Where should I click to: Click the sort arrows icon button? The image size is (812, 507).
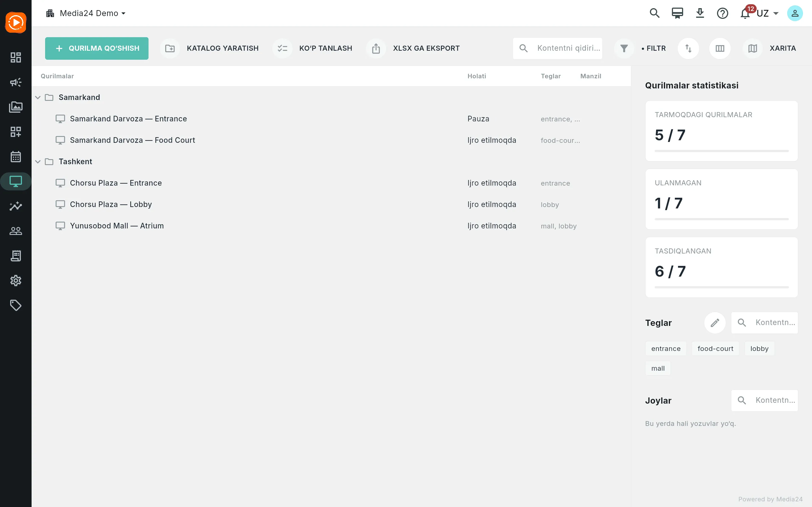click(688, 48)
